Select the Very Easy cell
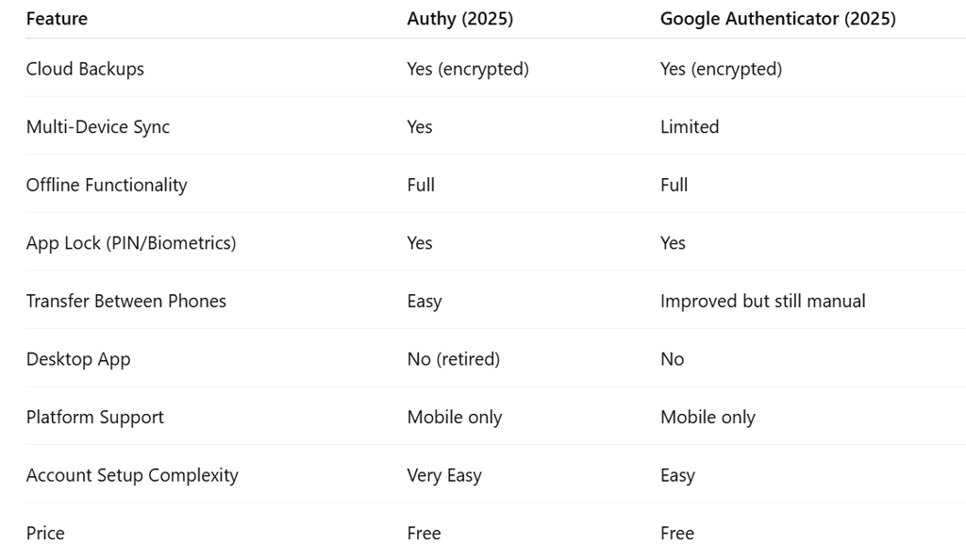This screenshot has width=966, height=560. [444, 475]
